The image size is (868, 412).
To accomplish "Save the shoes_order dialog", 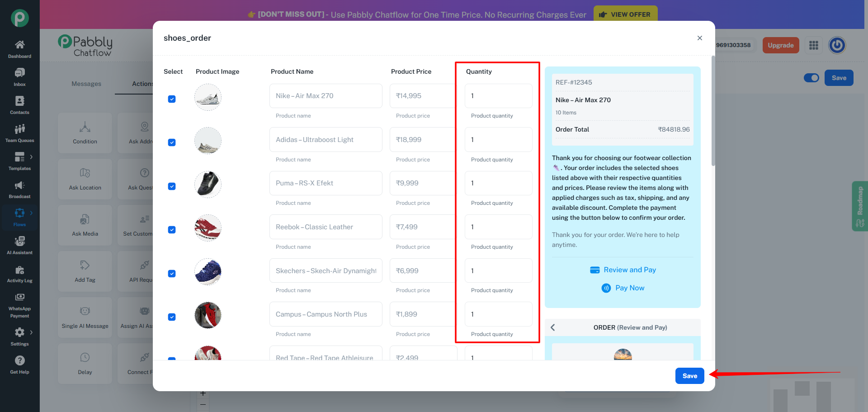I will (690, 376).
